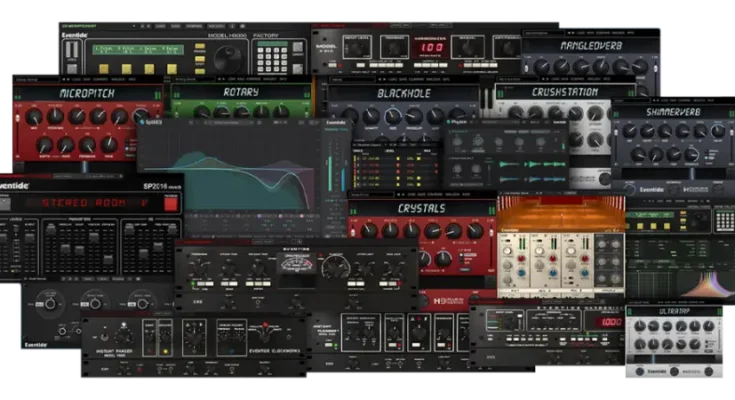Click the CrushStation plugin title display

(x=563, y=92)
